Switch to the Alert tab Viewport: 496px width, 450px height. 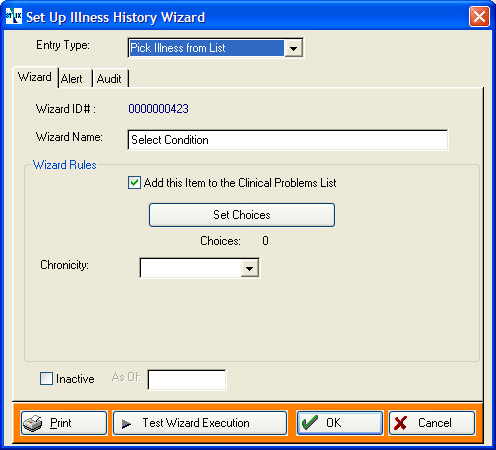[72, 79]
